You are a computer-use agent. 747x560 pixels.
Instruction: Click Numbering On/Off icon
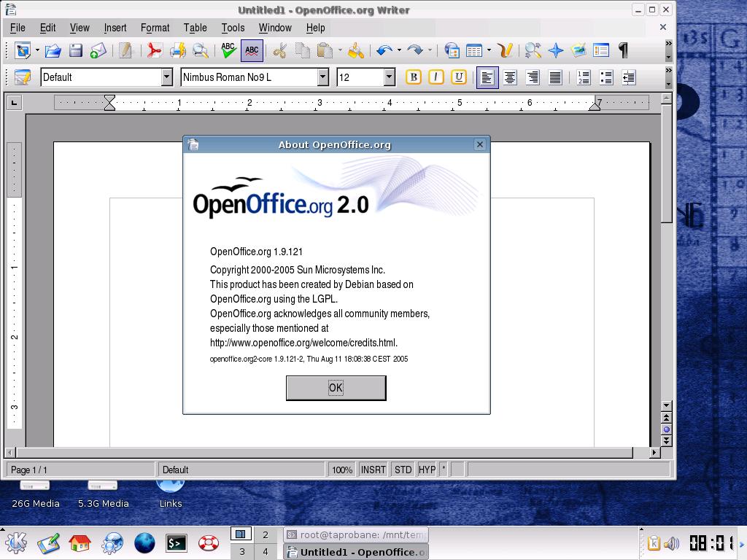(583, 77)
